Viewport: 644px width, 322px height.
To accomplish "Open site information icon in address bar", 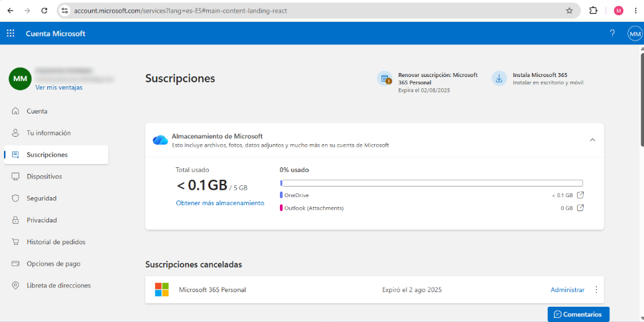I will [x=64, y=11].
